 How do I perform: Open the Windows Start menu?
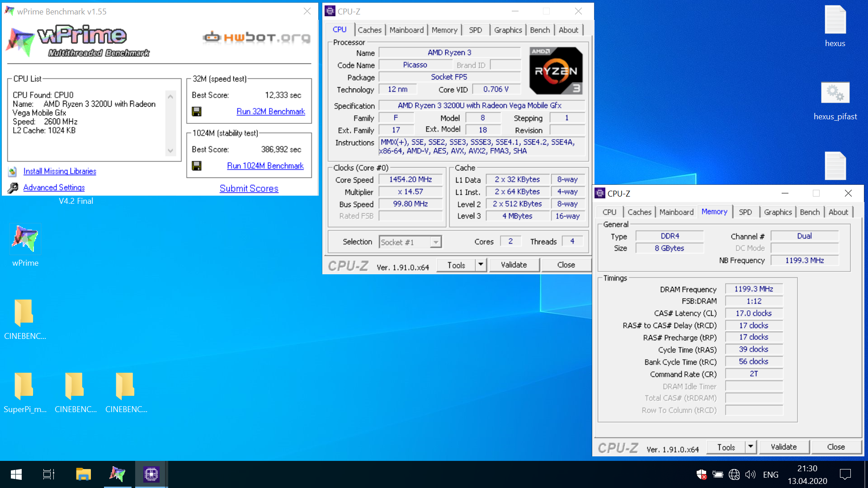point(16,474)
